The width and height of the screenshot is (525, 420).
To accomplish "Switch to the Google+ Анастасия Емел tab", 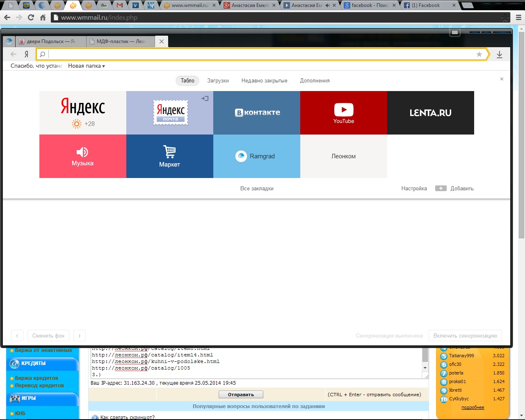I will click(x=250, y=5).
